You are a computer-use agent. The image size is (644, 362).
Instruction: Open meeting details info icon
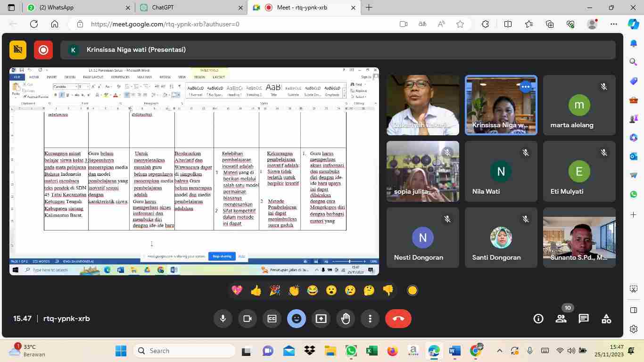[538, 319]
